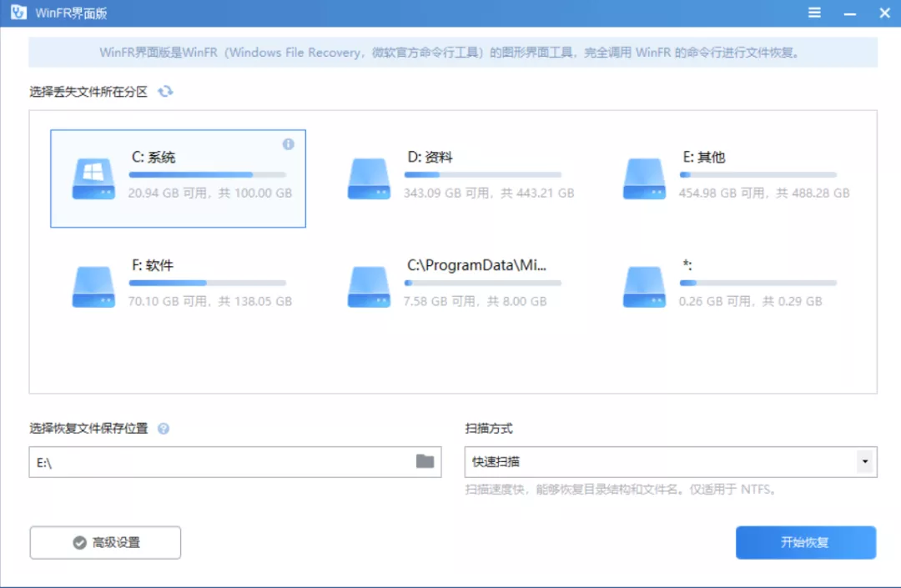
Task: Select the C: 系统 drive icon
Action: [93, 178]
